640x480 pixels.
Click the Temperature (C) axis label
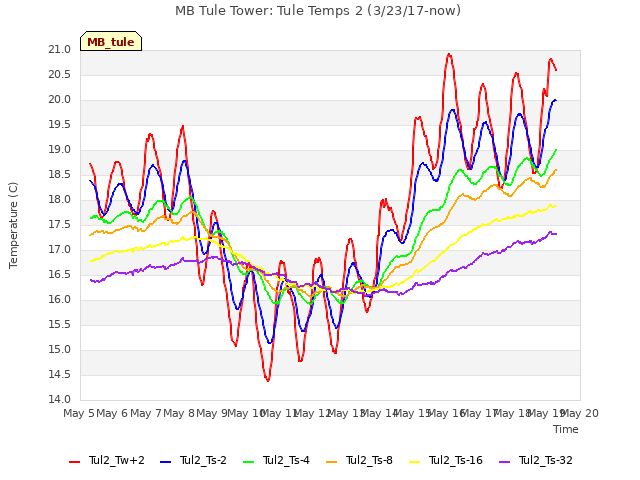coord(13,225)
